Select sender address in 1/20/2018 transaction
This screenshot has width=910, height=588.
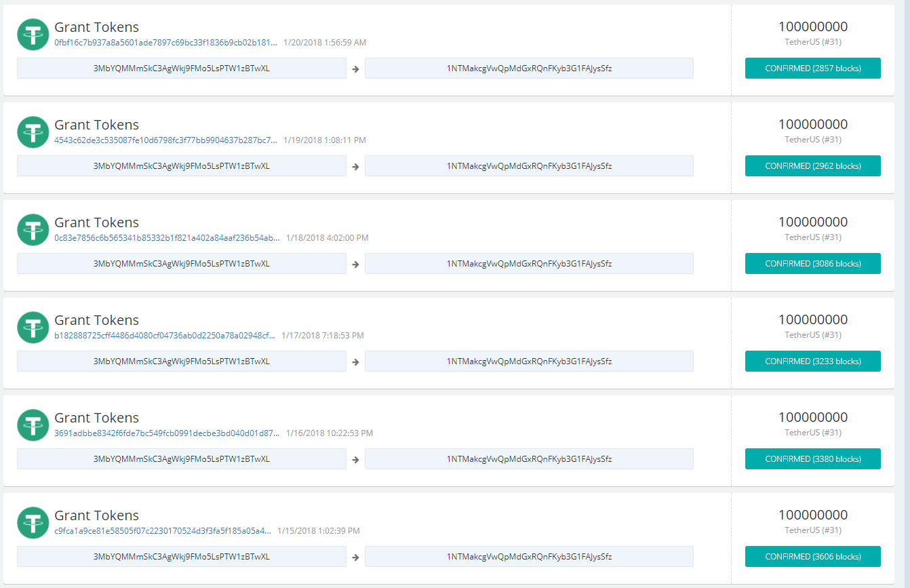tap(182, 68)
